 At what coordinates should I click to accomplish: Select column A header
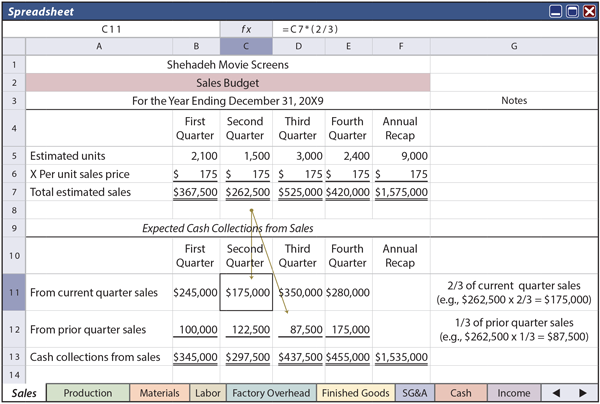(x=99, y=46)
